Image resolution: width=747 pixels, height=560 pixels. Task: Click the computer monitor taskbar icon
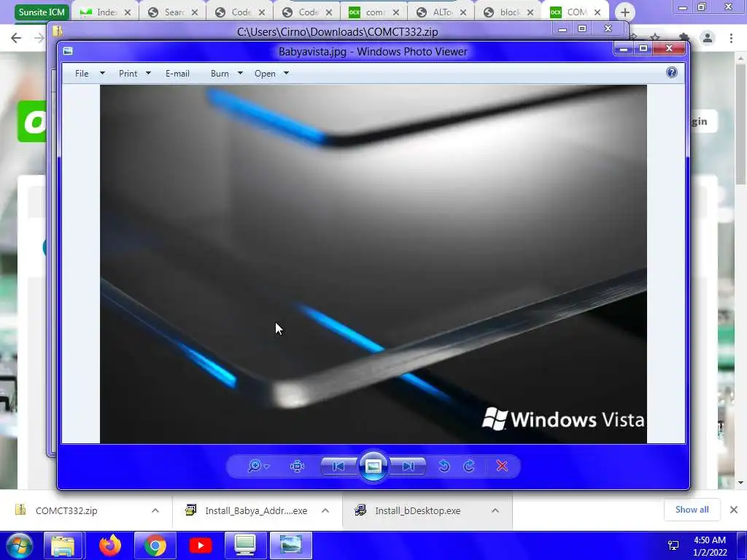[x=245, y=545]
